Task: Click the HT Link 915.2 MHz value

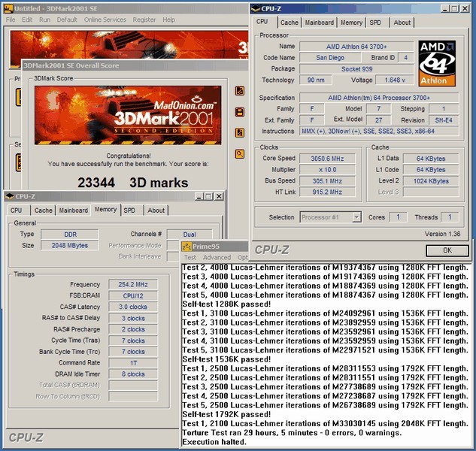Action: [327, 192]
